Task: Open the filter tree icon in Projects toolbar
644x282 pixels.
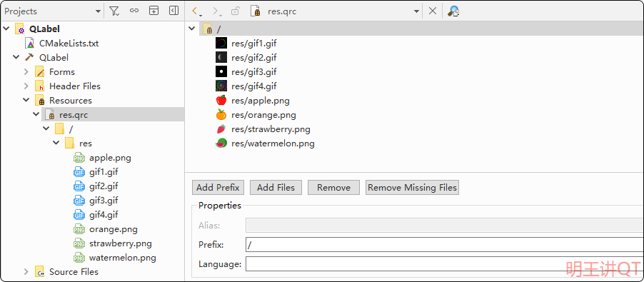Action: point(114,11)
